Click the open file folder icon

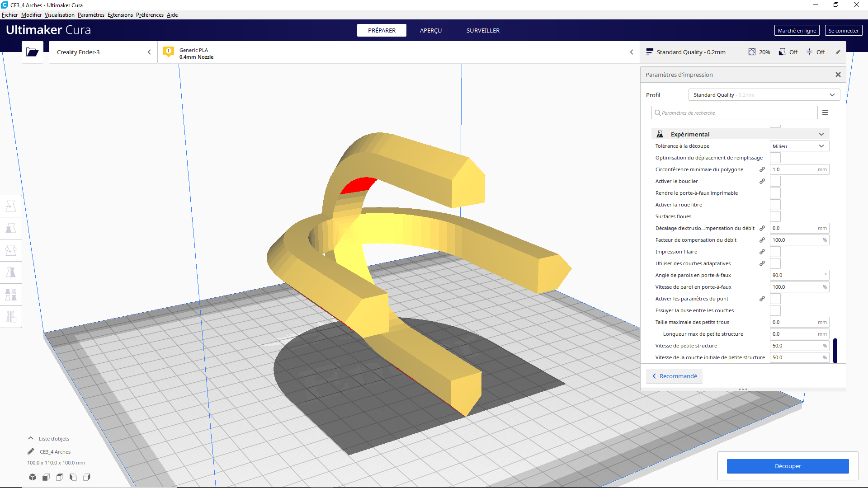click(x=32, y=52)
